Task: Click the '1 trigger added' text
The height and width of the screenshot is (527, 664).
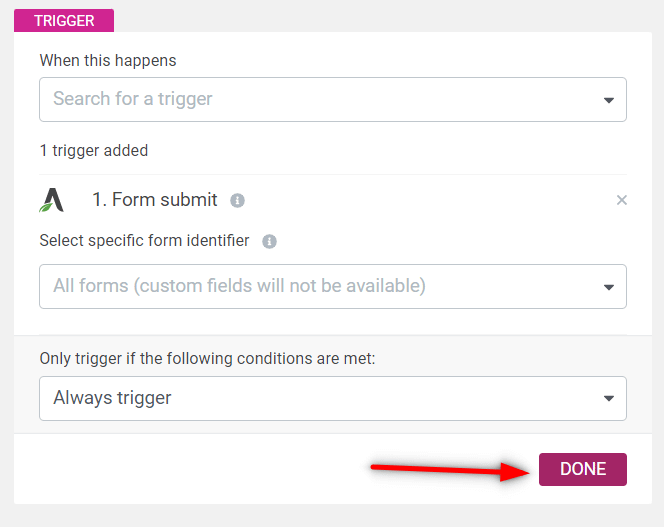Action: 94,151
